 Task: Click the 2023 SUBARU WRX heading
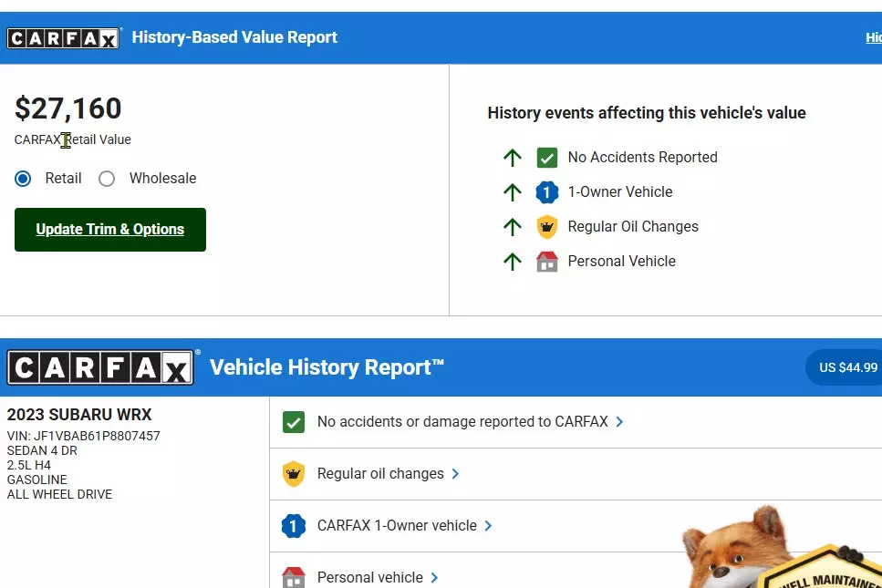(79, 415)
